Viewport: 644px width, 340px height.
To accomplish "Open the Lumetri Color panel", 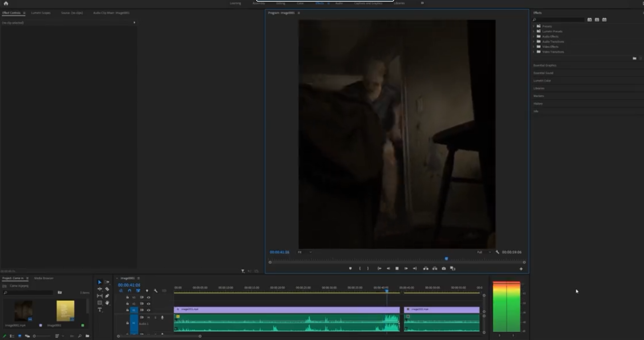I will (x=542, y=81).
